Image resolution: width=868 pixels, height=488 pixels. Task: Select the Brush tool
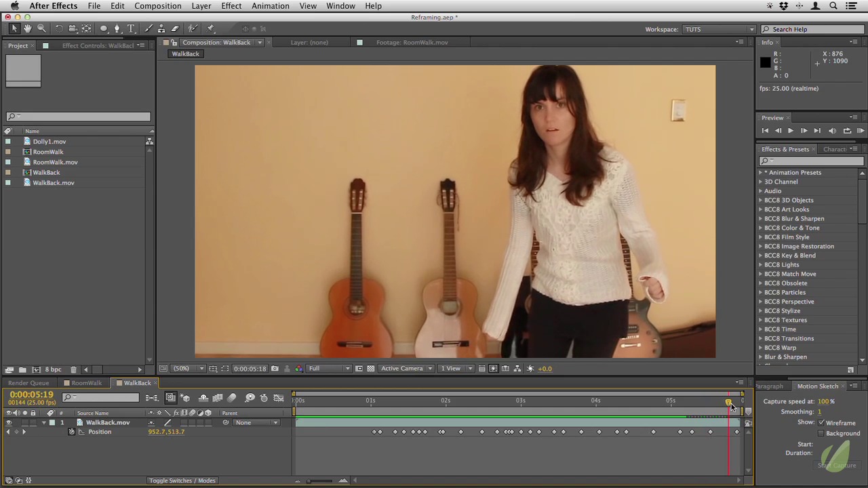[x=149, y=28]
